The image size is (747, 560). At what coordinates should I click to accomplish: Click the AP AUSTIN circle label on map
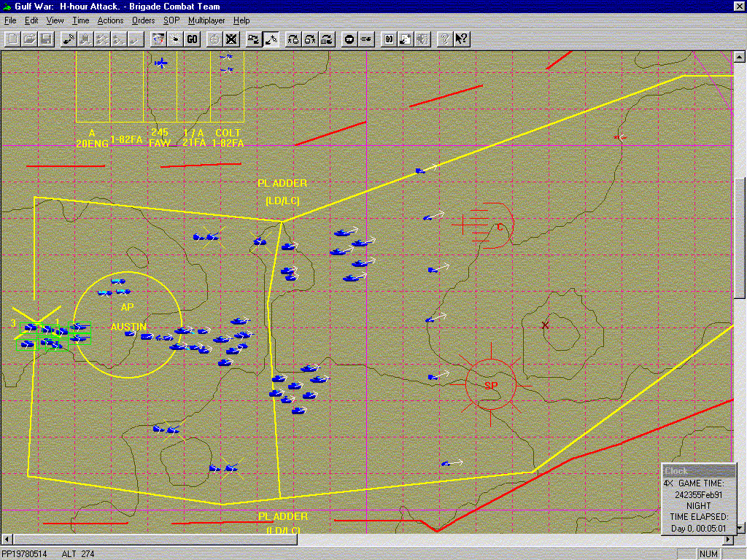[x=128, y=316]
